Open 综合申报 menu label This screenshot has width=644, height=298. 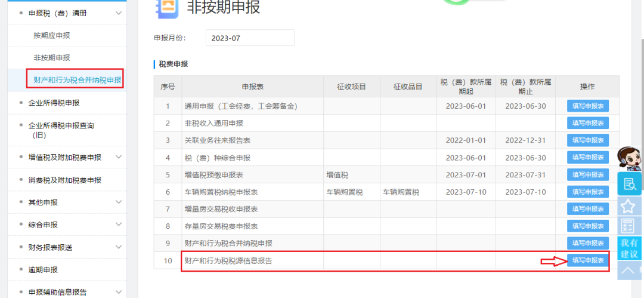(43, 225)
